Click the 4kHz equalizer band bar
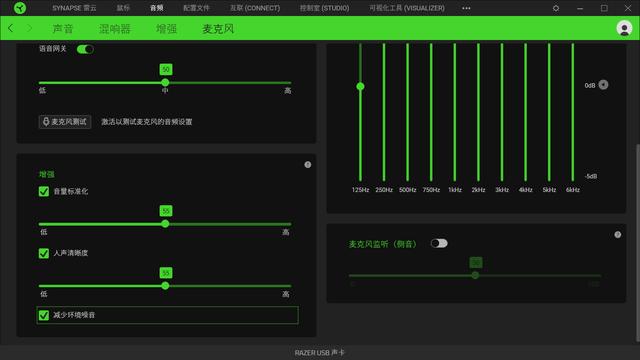The width and height of the screenshot is (640, 360). click(x=525, y=112)
